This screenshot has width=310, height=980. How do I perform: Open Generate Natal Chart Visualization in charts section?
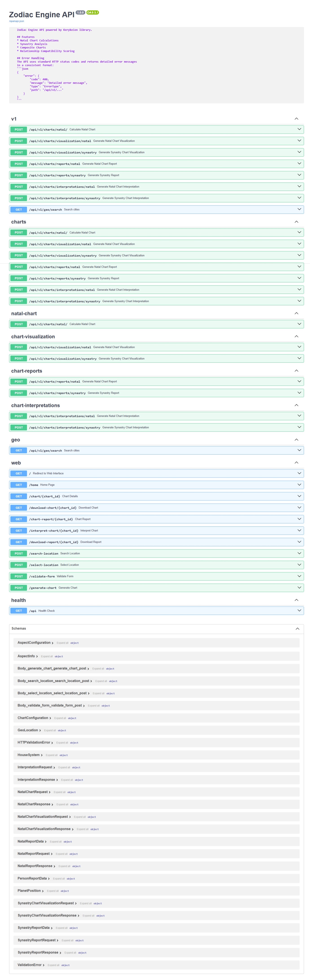(156, 244)
